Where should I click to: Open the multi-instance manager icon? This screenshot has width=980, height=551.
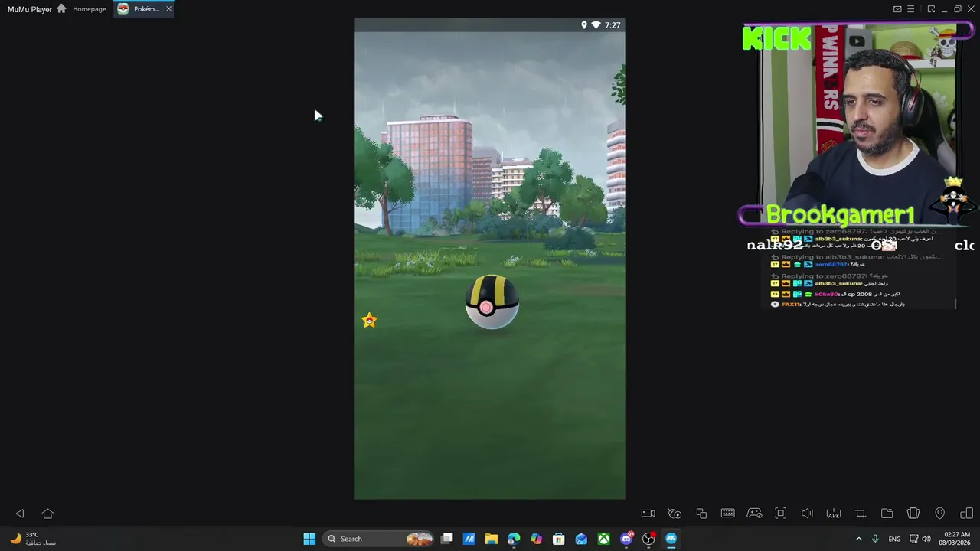coord(701,514)
